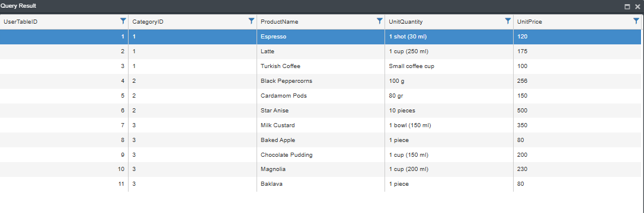This screenshot has width=644, height=213.
Task: Click the unit price 100 cell
Action: pyautogui.click(x=577, y=66)
